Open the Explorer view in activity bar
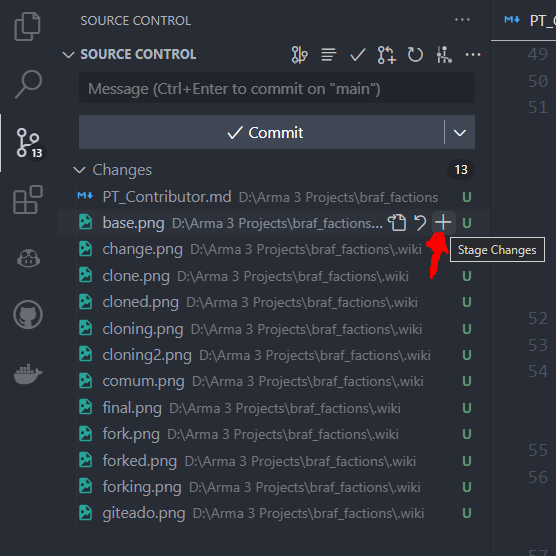The image size is (556, 556). point(28,27)
